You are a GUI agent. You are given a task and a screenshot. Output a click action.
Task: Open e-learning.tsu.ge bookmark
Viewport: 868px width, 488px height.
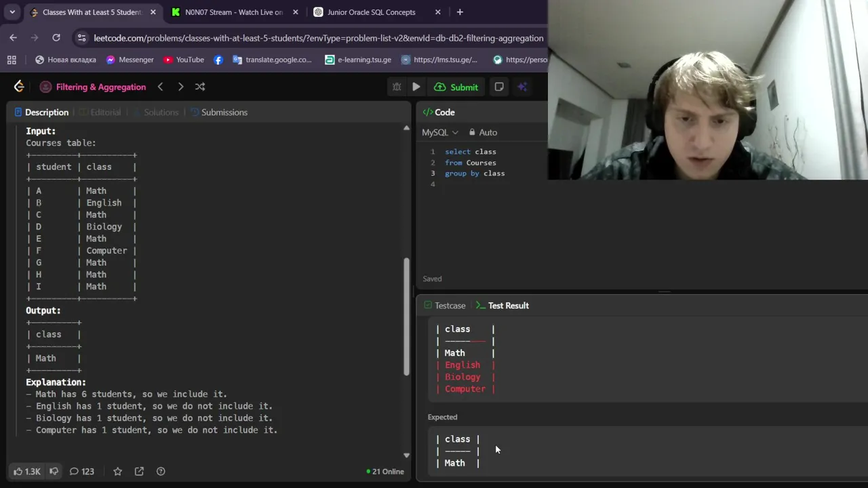point(358,60)
